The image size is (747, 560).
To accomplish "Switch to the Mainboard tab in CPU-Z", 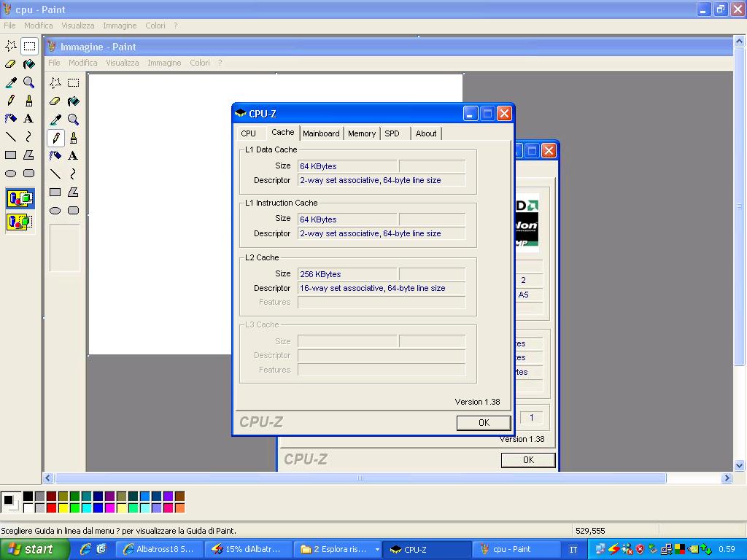I will pos(321,134).
